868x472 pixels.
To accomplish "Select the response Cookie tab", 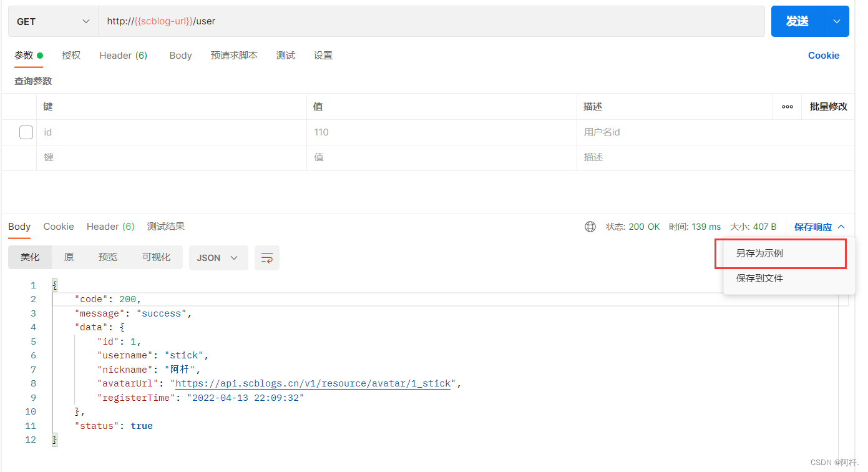I will click(x=59, y=227).
